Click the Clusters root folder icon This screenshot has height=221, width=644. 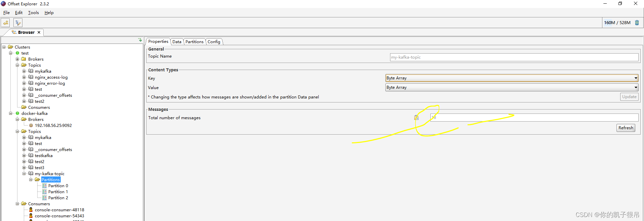point(10,47)
